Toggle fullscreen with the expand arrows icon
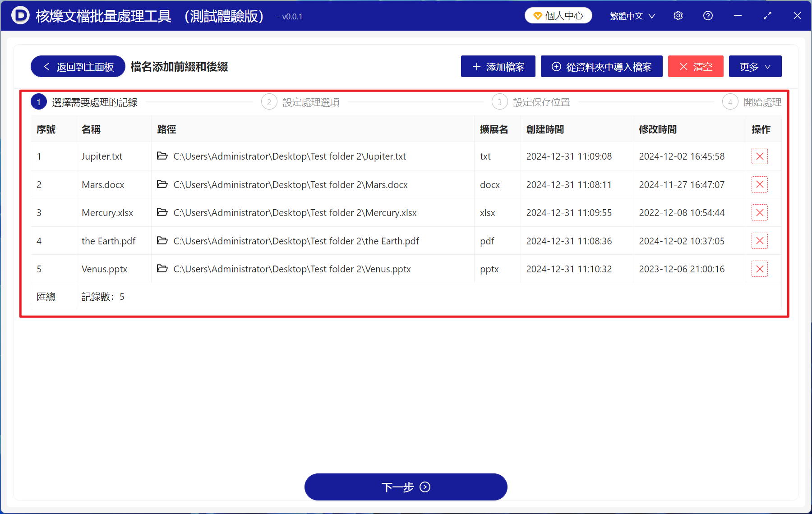 click(767, 16)
